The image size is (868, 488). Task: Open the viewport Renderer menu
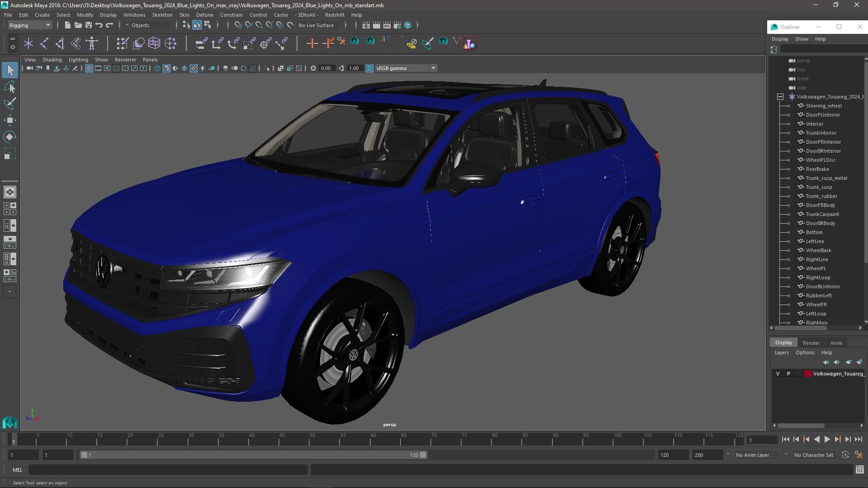click(x=125, y=60)
